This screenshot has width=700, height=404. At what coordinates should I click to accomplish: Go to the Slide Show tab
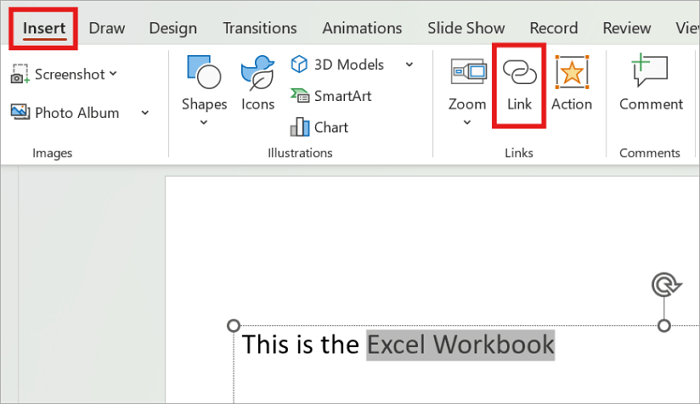tap(466, 28)
